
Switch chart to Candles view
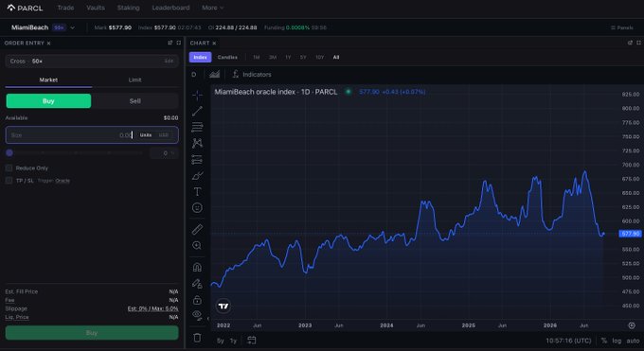pos(227,57)
